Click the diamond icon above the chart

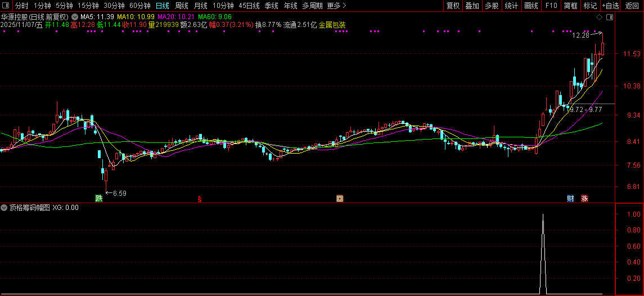tap(599, 17)
